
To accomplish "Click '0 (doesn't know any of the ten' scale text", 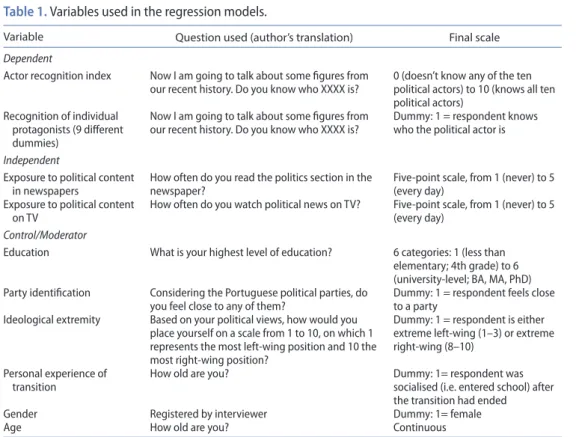I will click(x=474, y=89).
